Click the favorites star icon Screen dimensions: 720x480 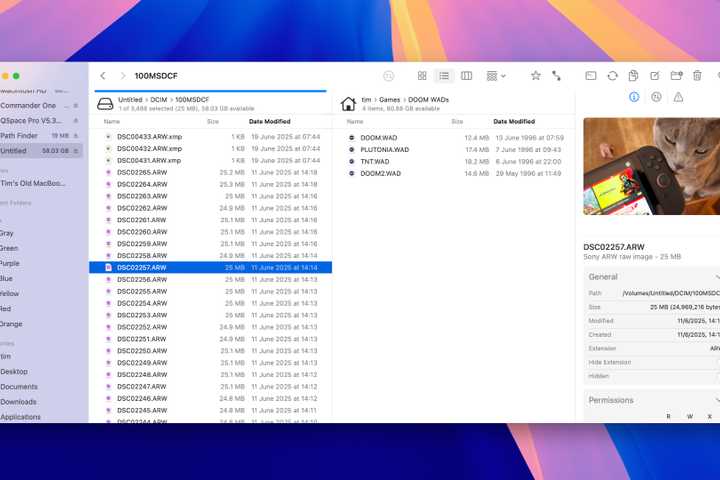coord(535,76)
